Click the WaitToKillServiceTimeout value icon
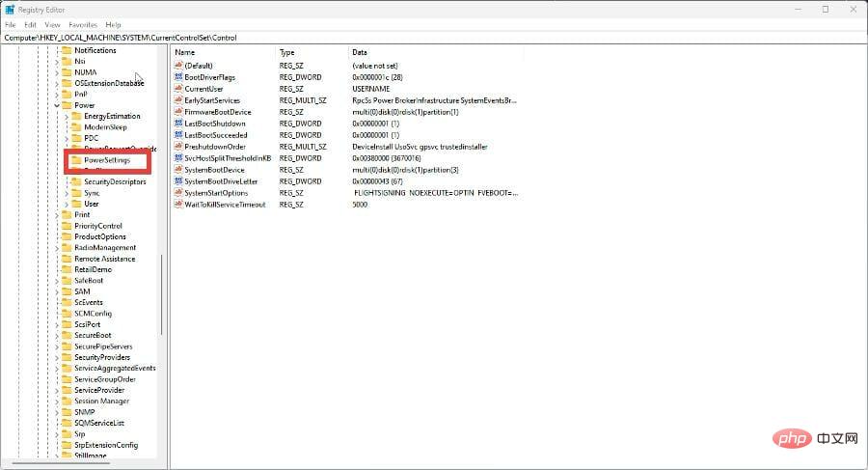 tap(178, 205)
